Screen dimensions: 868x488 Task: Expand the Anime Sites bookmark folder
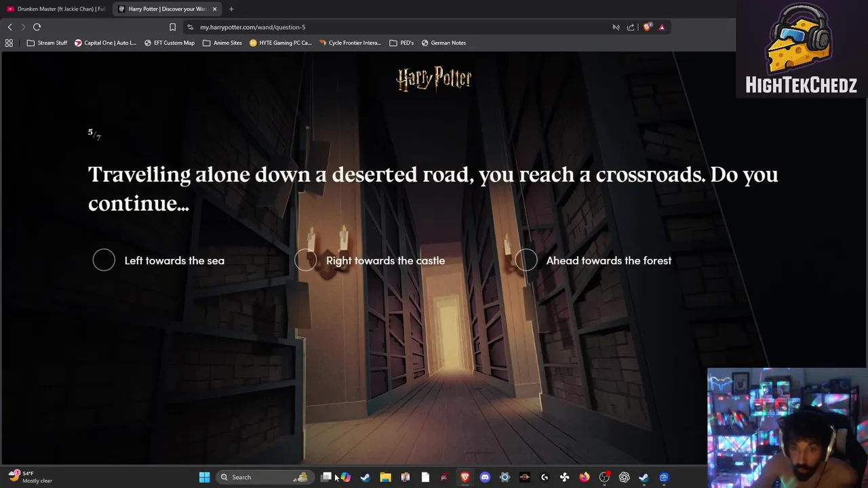tap(222, 43)
